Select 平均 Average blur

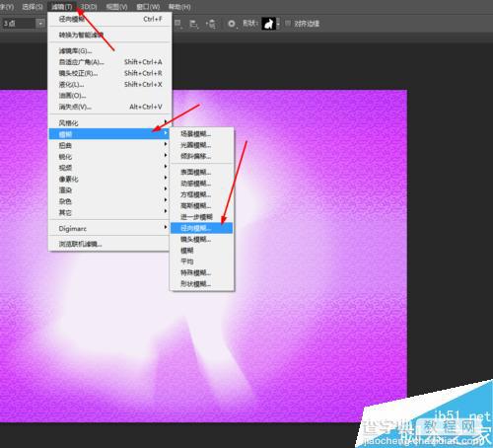click(202, 261)
